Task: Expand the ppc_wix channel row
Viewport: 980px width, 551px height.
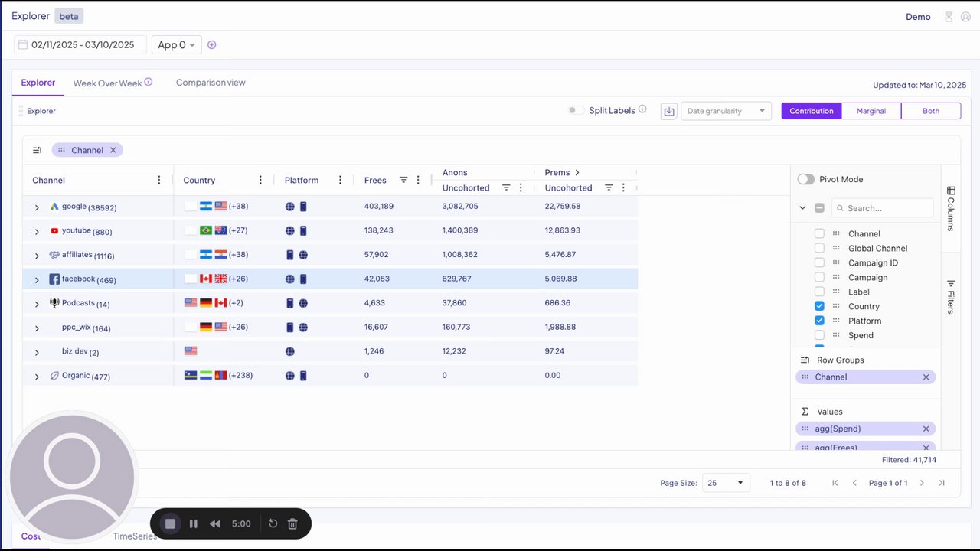Action: click(x=37, y=328)
